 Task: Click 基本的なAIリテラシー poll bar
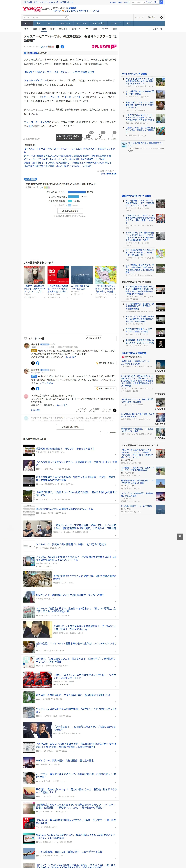click(x=77, y=192)
